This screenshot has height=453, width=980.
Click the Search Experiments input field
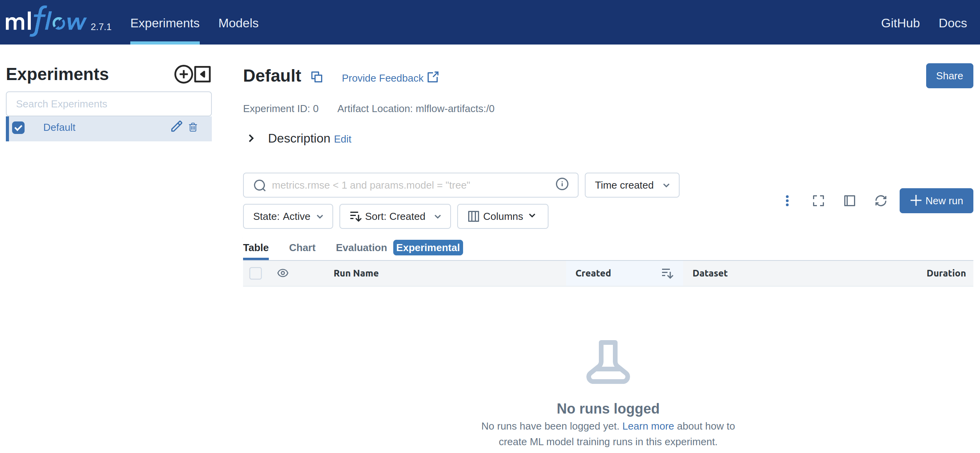[x=109, y=104]
